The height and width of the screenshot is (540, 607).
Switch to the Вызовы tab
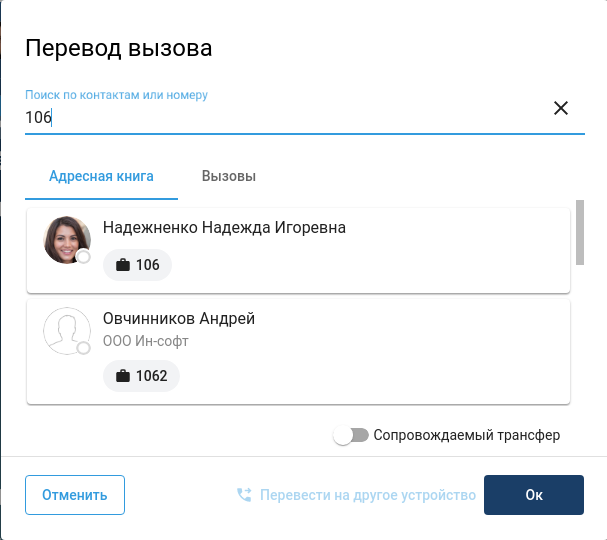point(229,177)
